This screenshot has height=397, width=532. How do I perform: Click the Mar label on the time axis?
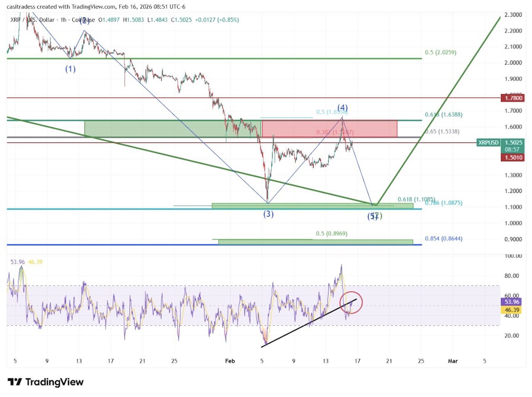pyautogui.click(x=453, y=361)
